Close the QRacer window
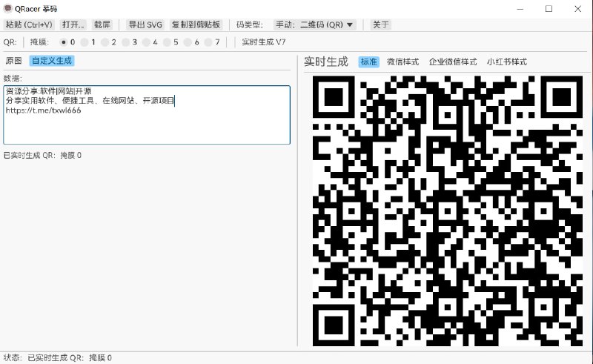This screenshot has height=364, width=593. 577,9
